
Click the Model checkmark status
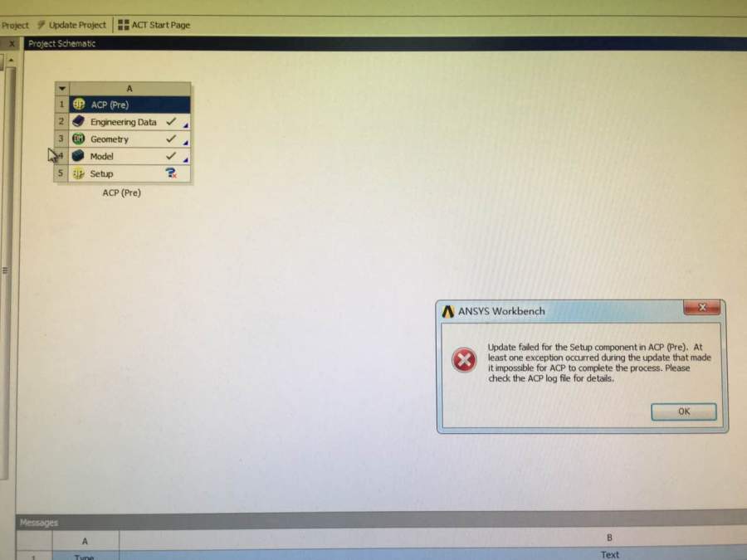[171, 156]
